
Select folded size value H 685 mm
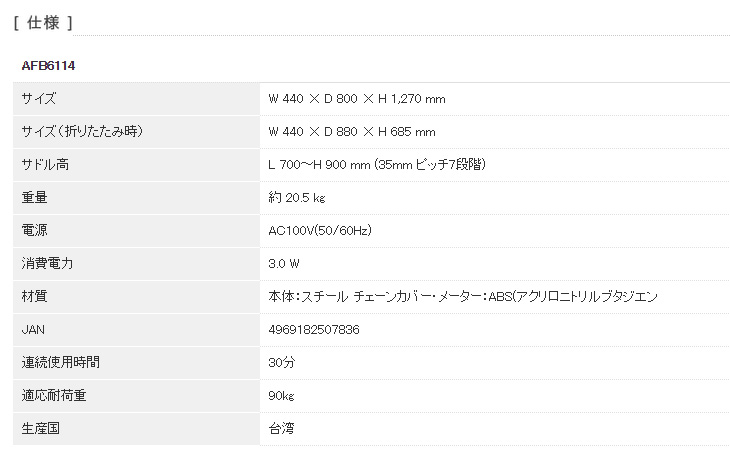[x=406, y=132]
